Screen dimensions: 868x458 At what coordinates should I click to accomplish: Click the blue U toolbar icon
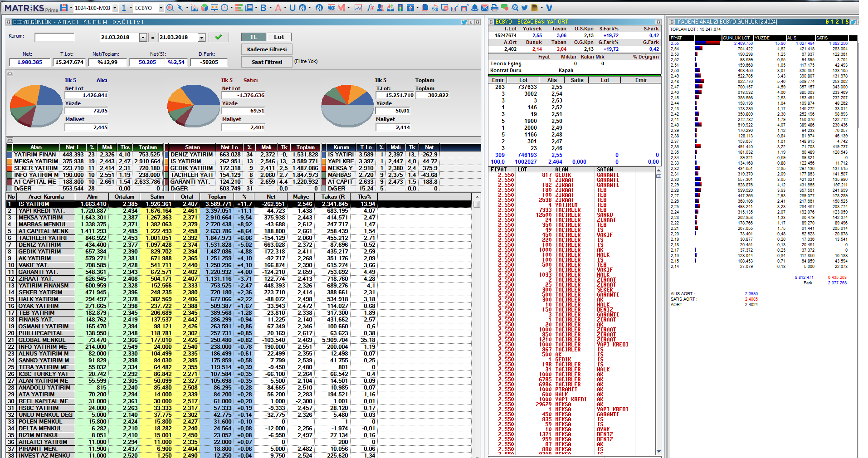[293, 8]
